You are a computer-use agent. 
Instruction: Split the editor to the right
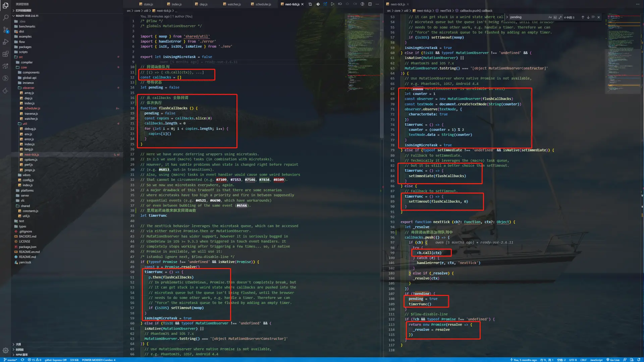[370, 4]
